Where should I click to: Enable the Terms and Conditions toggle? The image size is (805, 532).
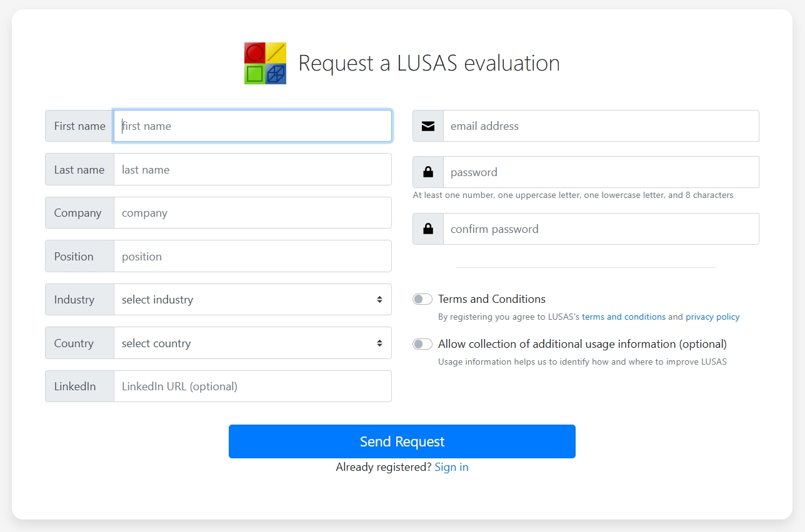(x=422, y=299)
